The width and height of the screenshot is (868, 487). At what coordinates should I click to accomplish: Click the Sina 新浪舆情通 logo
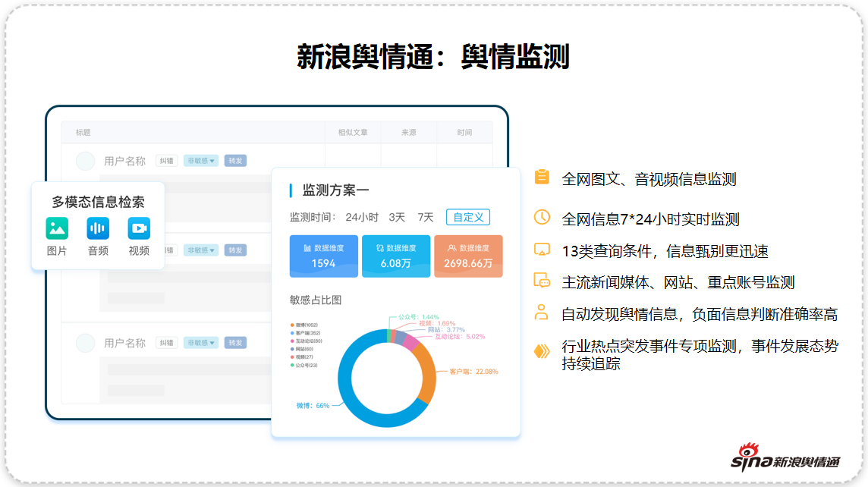[785, 459]
